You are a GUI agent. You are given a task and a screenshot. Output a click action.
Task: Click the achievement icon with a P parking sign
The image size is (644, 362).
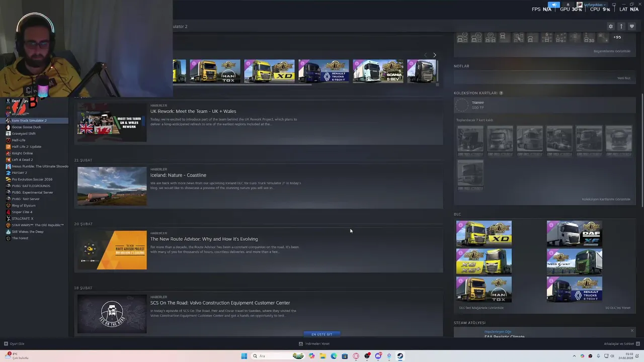click(x=491, y=38)
